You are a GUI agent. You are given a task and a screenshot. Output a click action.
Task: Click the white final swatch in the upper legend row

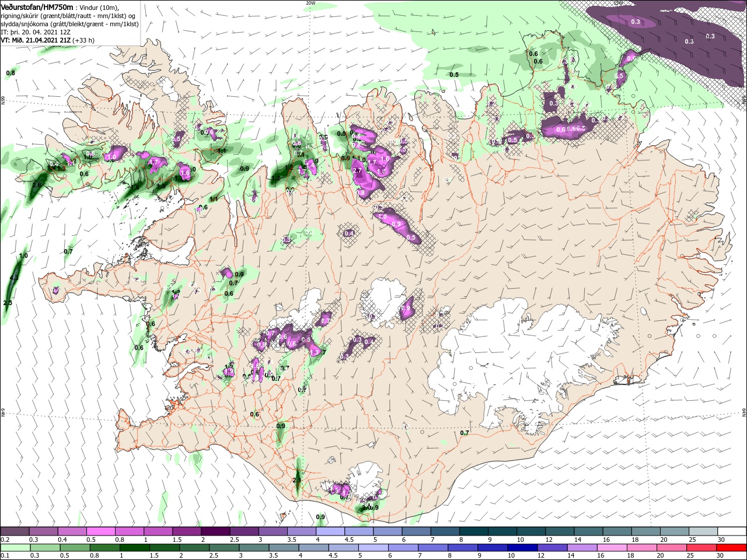[732, 531]
